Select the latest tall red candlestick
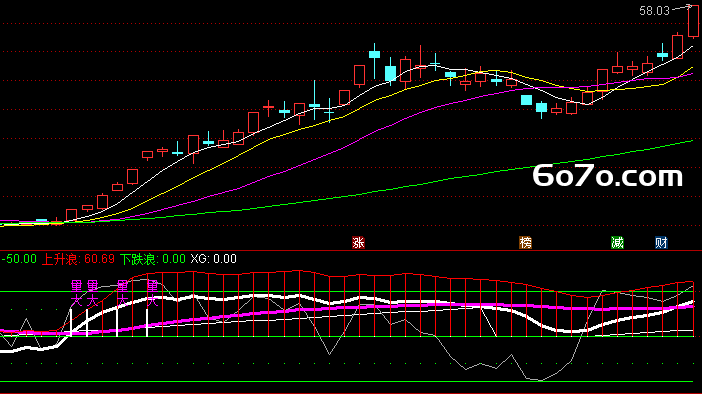 point(693,21)
